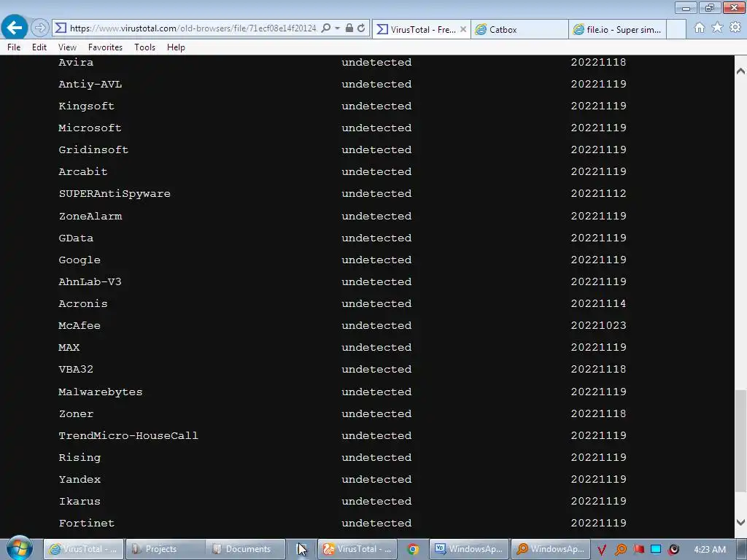Click the security lock icon

coord(349,28)
